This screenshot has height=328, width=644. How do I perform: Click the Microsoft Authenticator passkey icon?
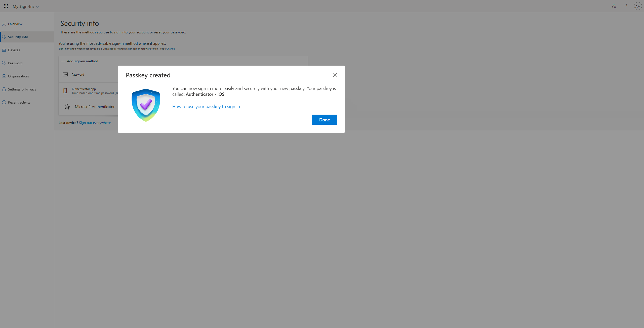67,107
